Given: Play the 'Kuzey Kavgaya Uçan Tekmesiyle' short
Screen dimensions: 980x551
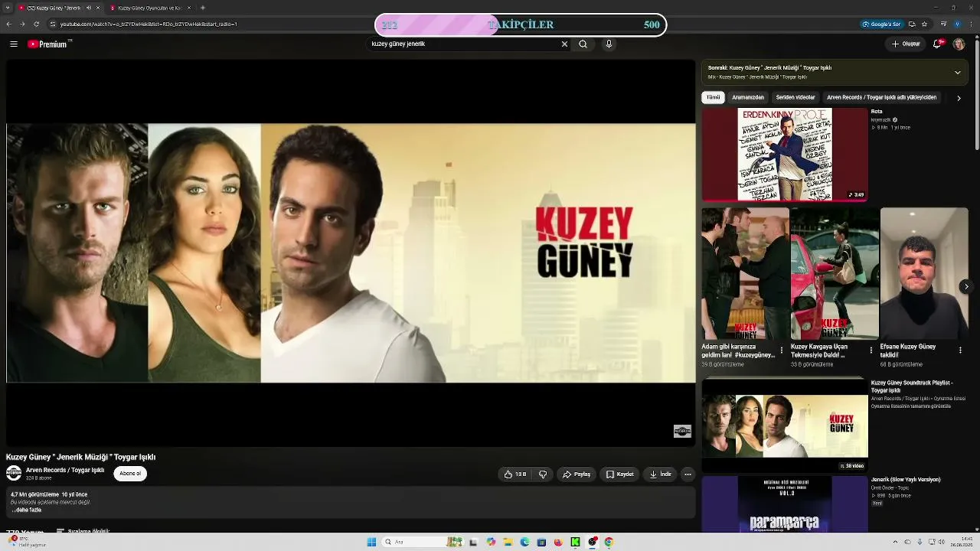Looking at the screenshot, I should [x=835, y=273].
